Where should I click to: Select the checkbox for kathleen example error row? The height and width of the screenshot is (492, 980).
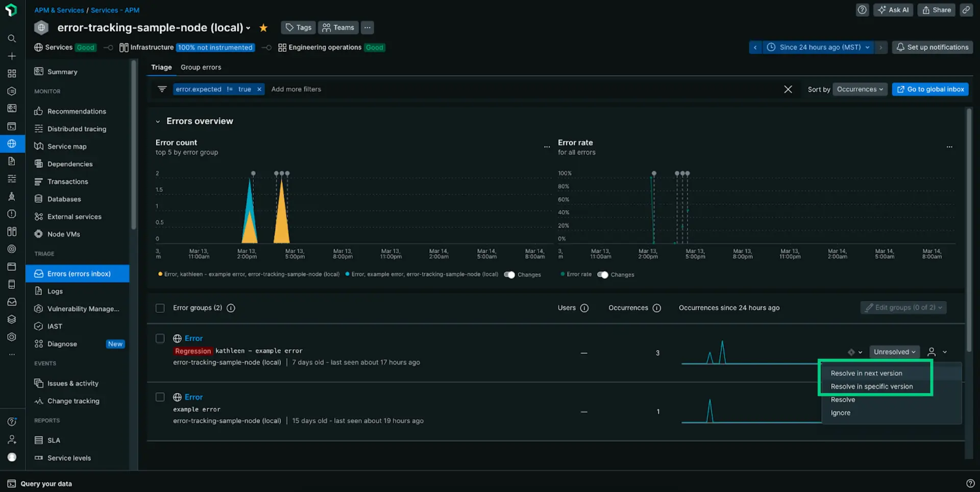[x=160, y=338]
